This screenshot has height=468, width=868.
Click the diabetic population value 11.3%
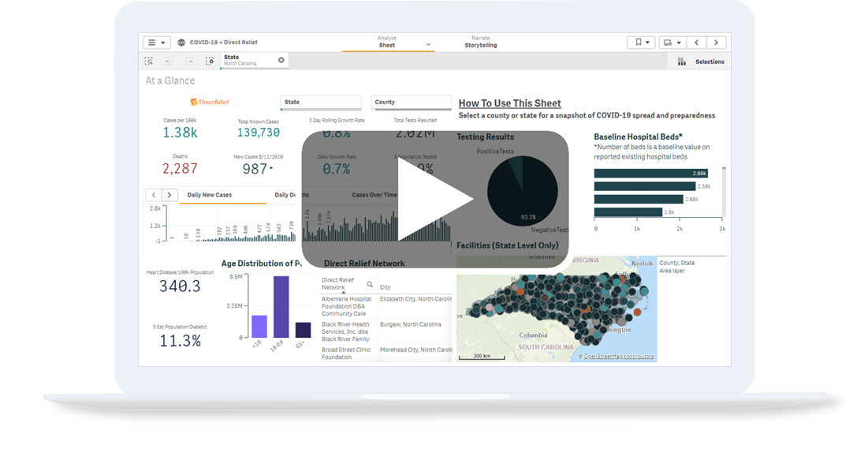pos(181,341)
